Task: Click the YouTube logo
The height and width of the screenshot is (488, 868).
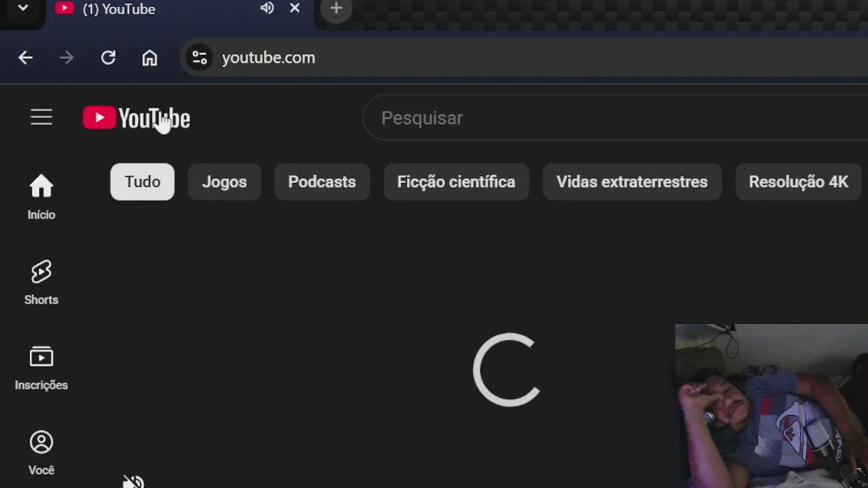Action: coord(136,118)
